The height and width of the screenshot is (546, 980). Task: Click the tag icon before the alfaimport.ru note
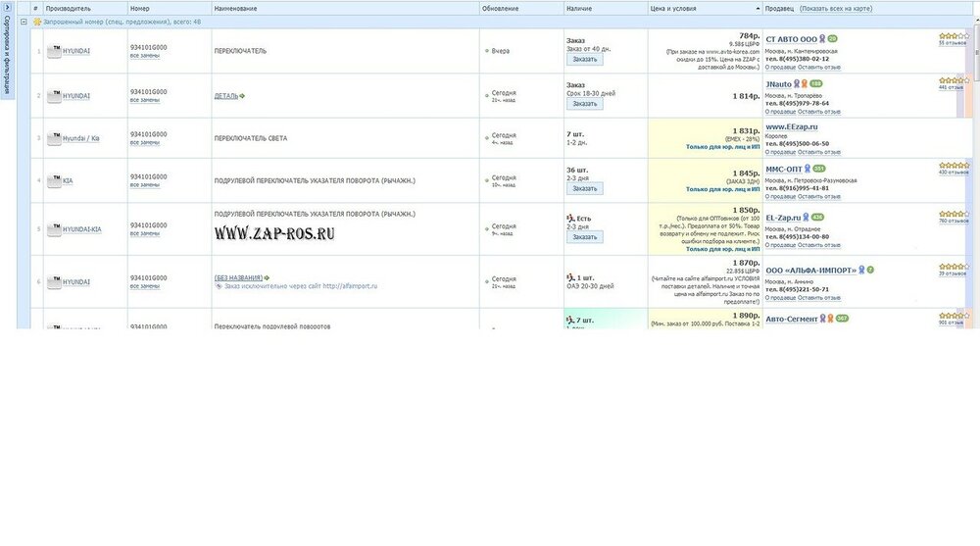click(219, 286)
